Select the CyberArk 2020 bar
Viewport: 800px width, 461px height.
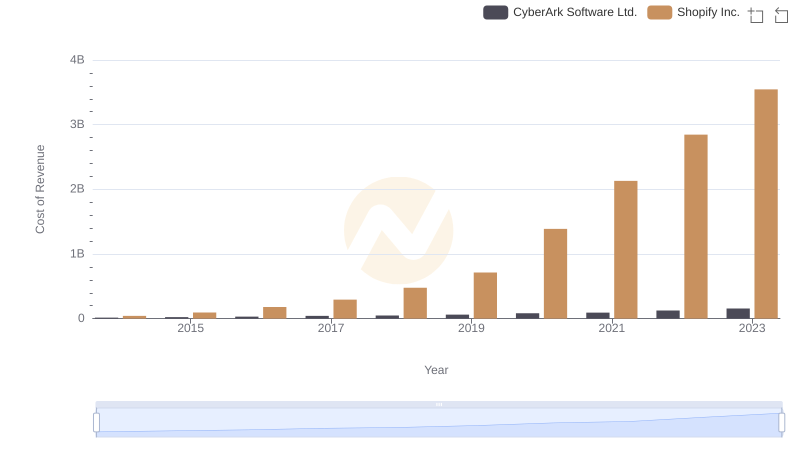click(x=528, y=316)
